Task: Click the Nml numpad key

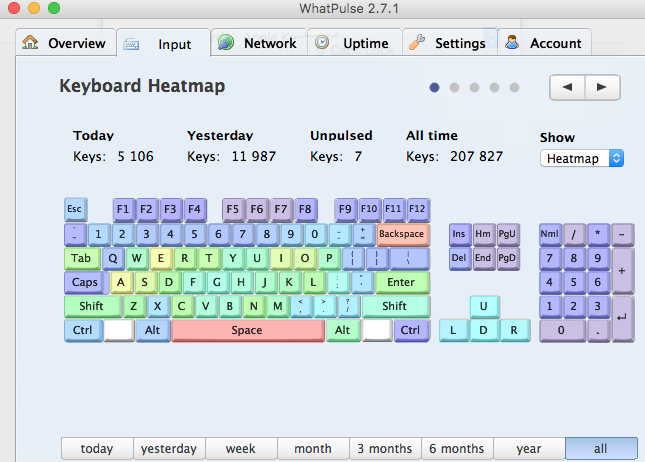Action: point(550,234)
